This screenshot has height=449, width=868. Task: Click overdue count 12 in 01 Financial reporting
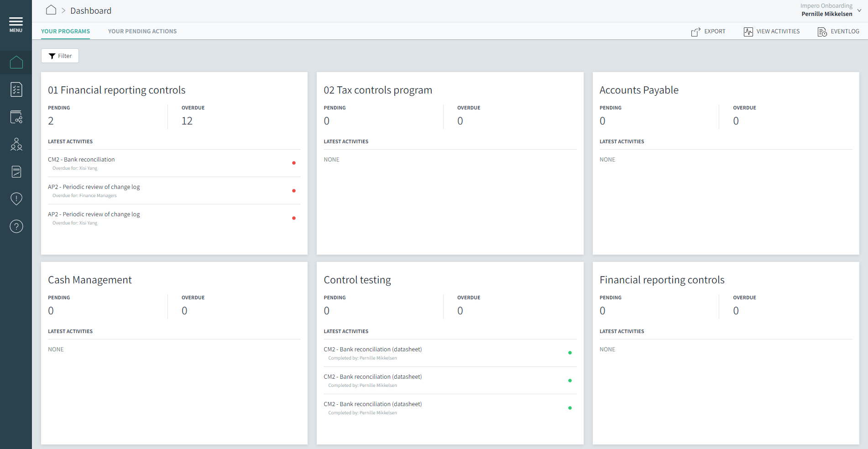pyautogui.click(x=187, y=121)
